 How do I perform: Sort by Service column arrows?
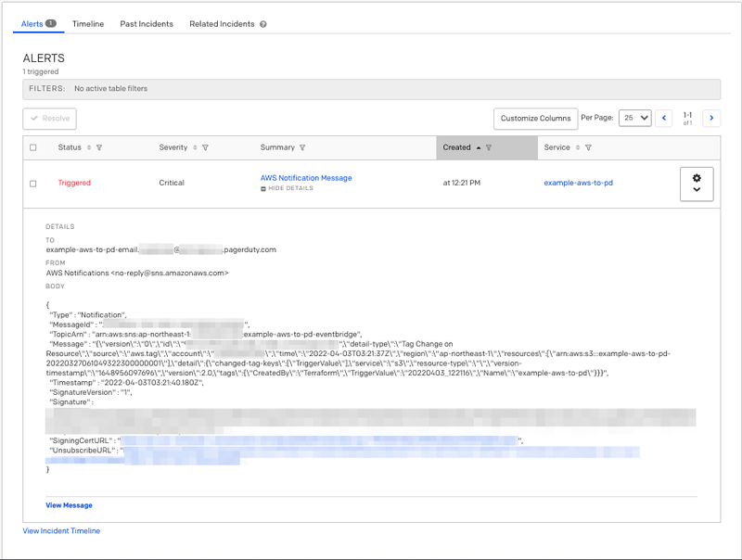tap(578, 147)
